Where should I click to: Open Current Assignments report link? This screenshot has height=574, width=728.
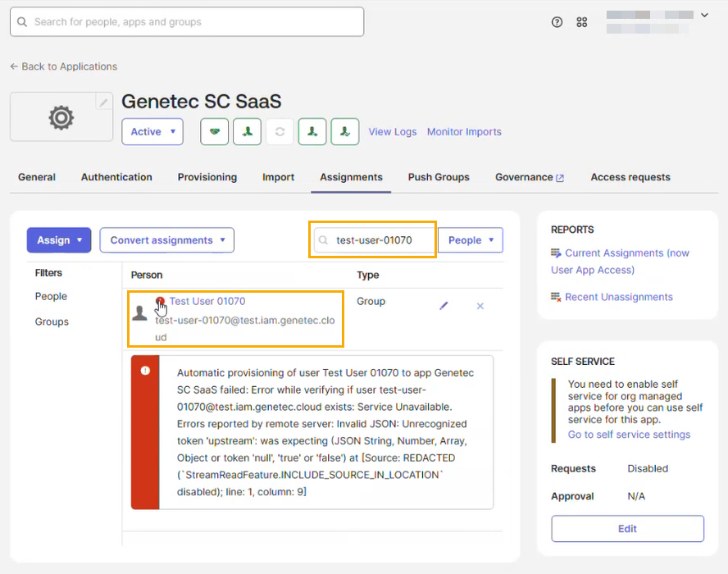(620, 262)
